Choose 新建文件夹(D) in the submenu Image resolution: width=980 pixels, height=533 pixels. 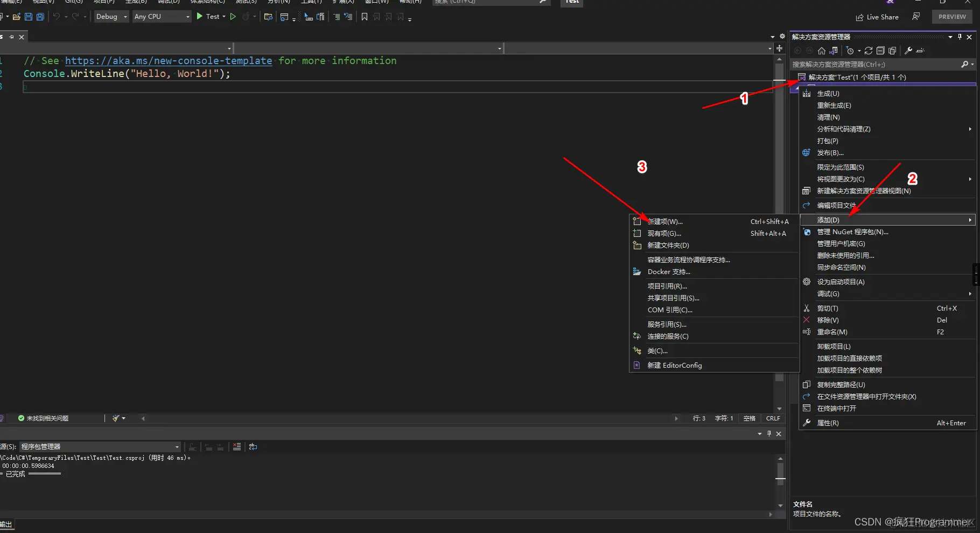714,246
